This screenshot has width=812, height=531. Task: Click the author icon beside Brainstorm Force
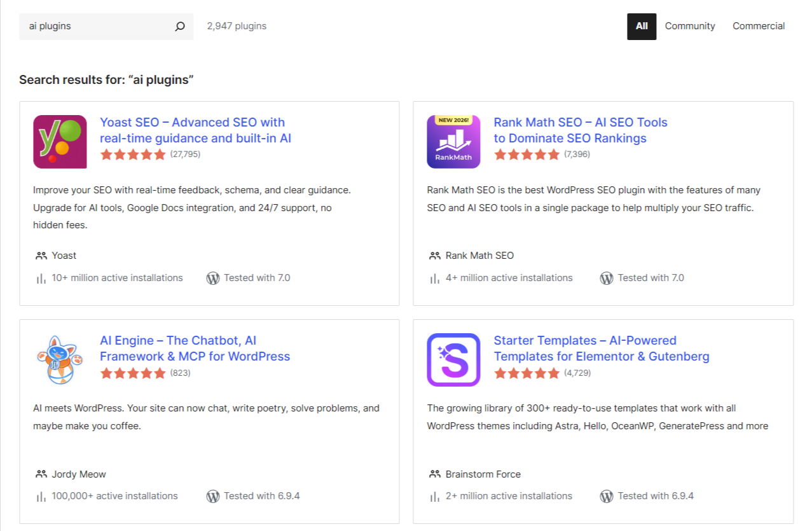pos(435,474)
